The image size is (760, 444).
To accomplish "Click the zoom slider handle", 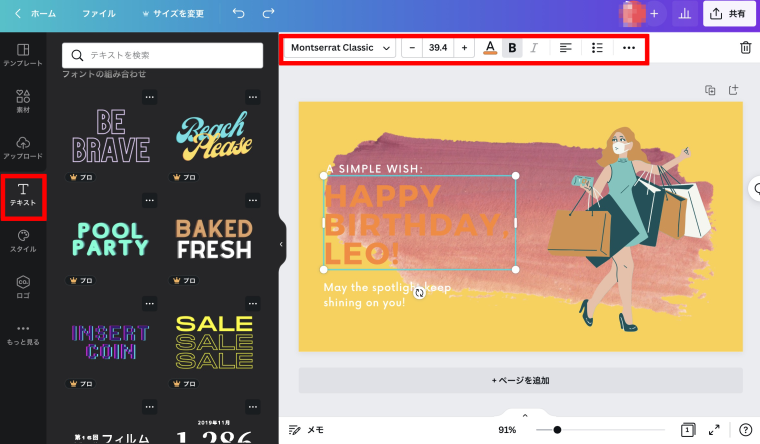I will point(557,430).
